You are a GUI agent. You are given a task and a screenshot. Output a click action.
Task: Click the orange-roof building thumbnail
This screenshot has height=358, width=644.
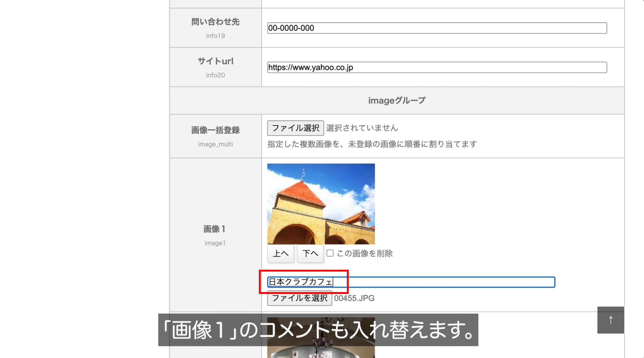321,204
